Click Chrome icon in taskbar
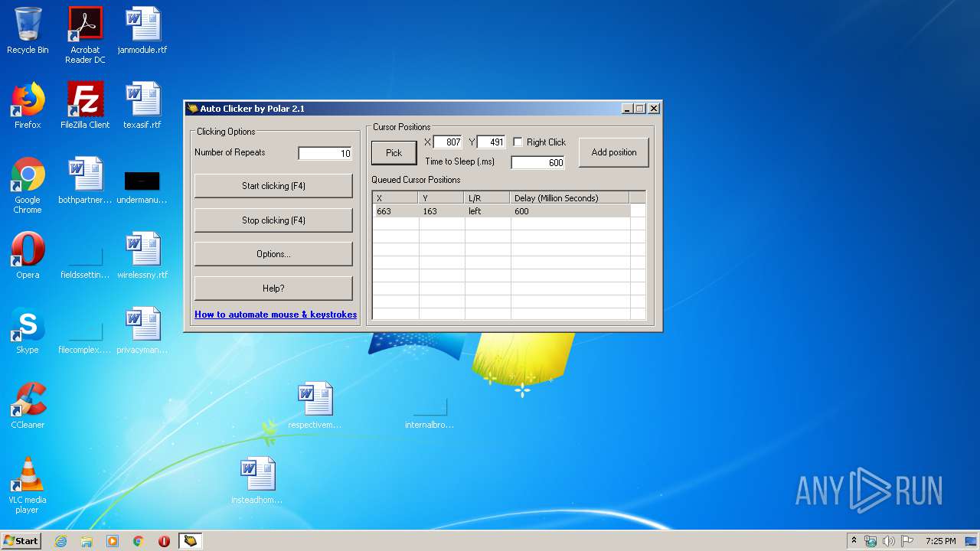 (139, 541)
